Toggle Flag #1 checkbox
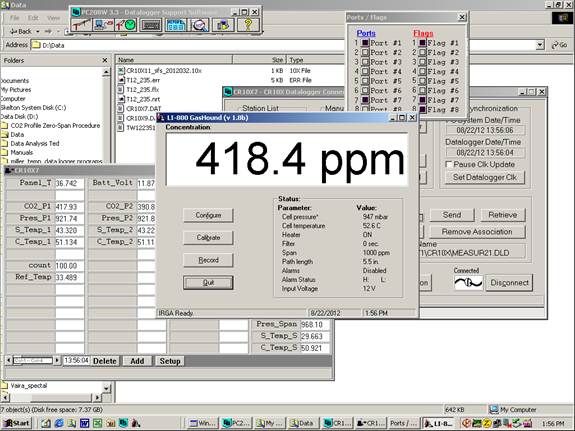 422,43
